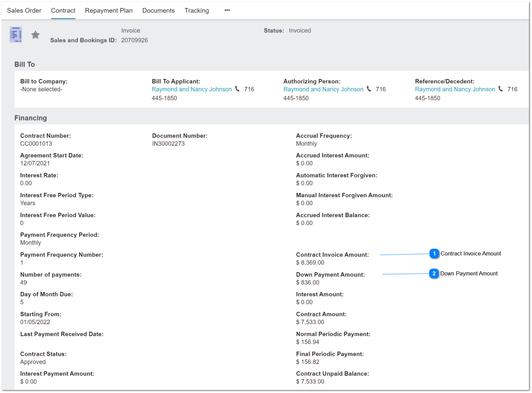Viewport: 532px width, 393px height.
Task: Click phone icon beside Authorizing Person
Action: pyautogui.click(x=369, y=89)
